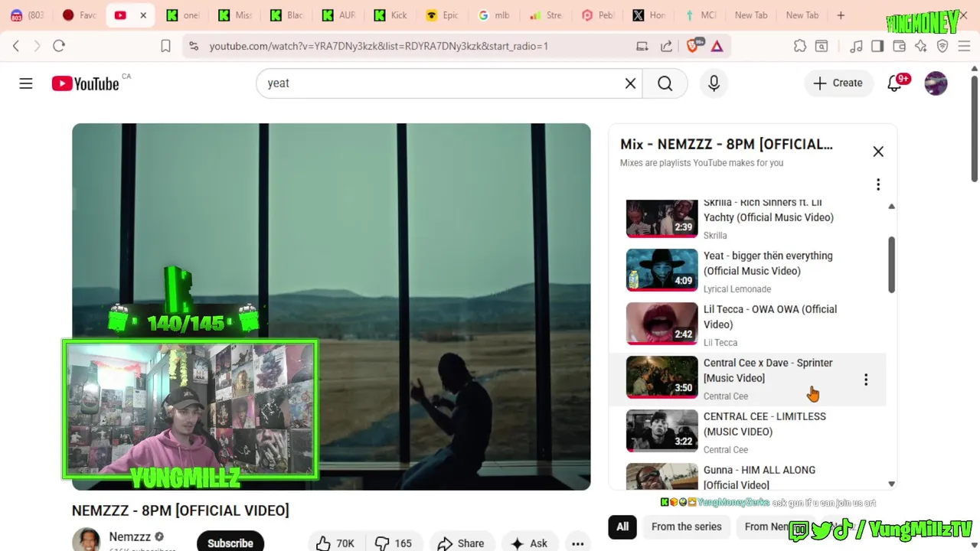Open the Ask AI button
The width and height of the screenshot is (980, 551).
pyautogui.click(x=529, y=543)
